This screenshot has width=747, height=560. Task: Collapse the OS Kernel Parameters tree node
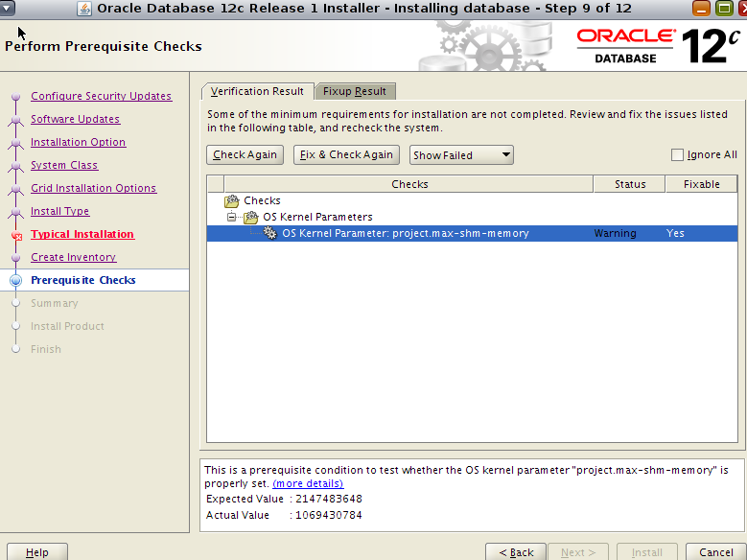tap(231, 217)
